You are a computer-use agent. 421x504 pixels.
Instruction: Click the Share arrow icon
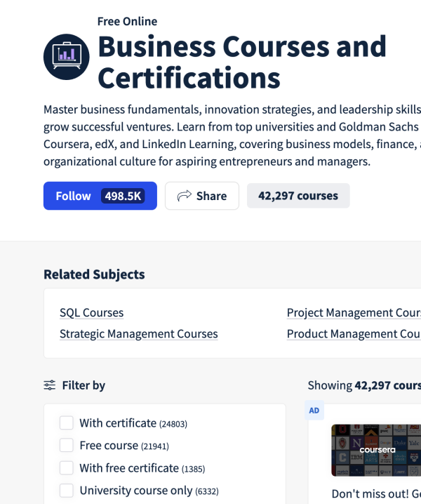tap(185, 196)
